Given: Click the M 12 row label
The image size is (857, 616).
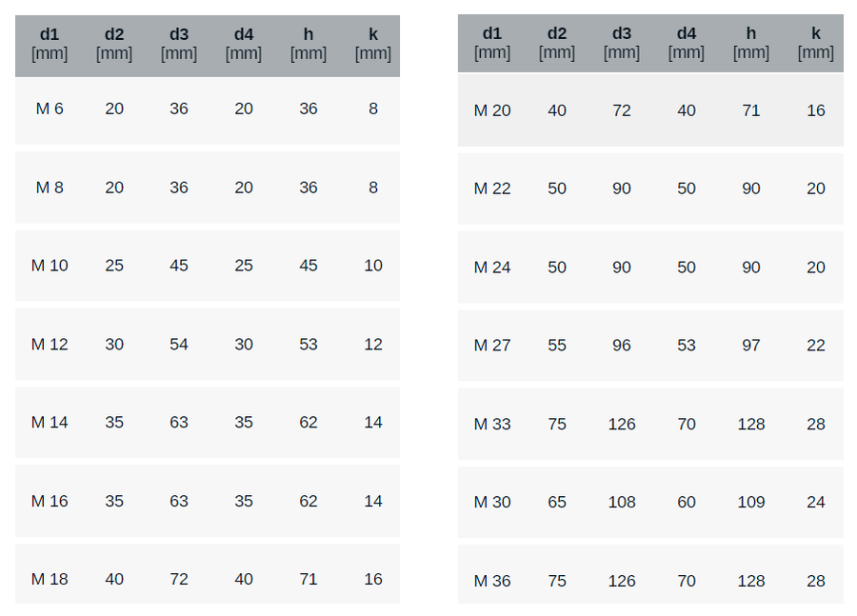Looking at the screenshot, I should (50, 345).
